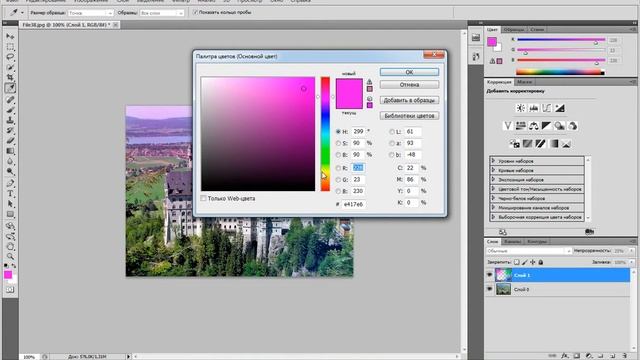Select the Lab 'a' radio button
The height and width of the screenshot is (360, 640).
pyautogui.click(x=392, y=143)
